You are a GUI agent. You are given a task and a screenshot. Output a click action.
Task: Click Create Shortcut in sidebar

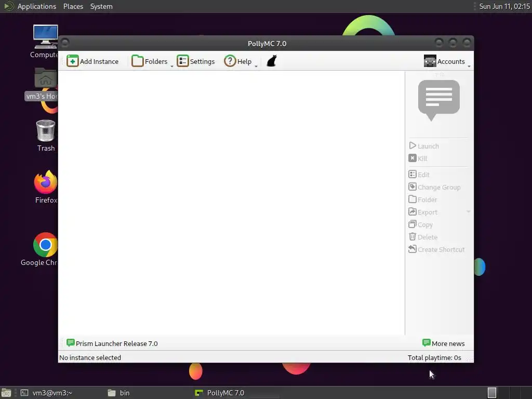436,249
